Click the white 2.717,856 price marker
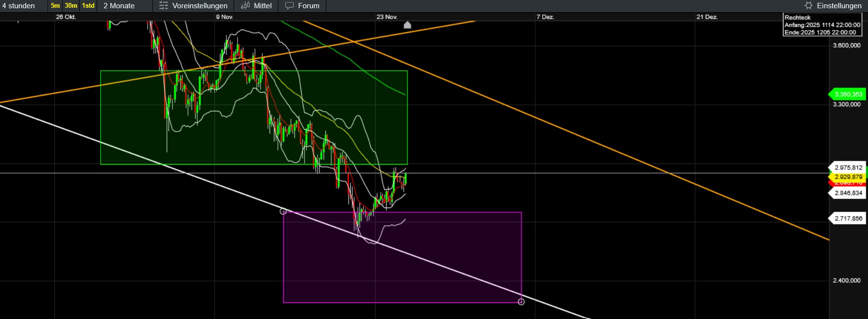Image resolution: width=868 pixels, height=319 pixels. pos(848,218)
